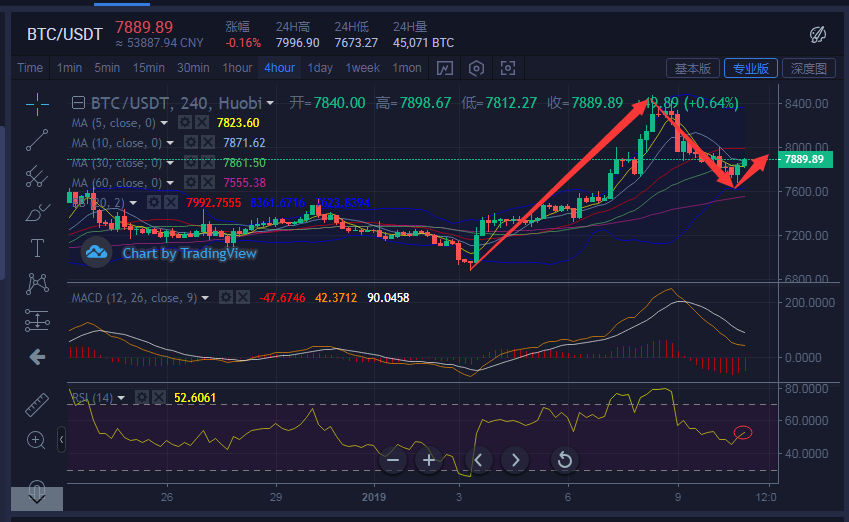
Task: Collapse the BTC/USDT legend box
Action: [x=78, y=103]
